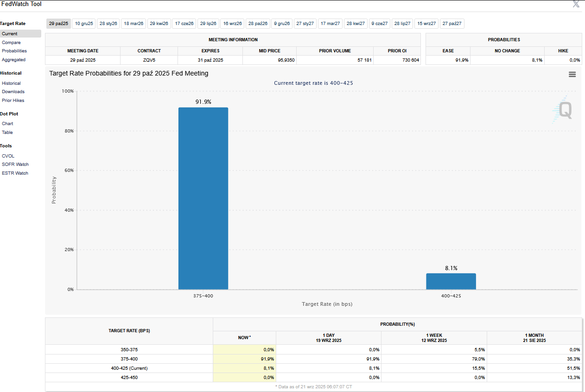Viewport: 585px width, 392px height.
Task: Launch the CVOL tool
Action: [x=8, y=156]
